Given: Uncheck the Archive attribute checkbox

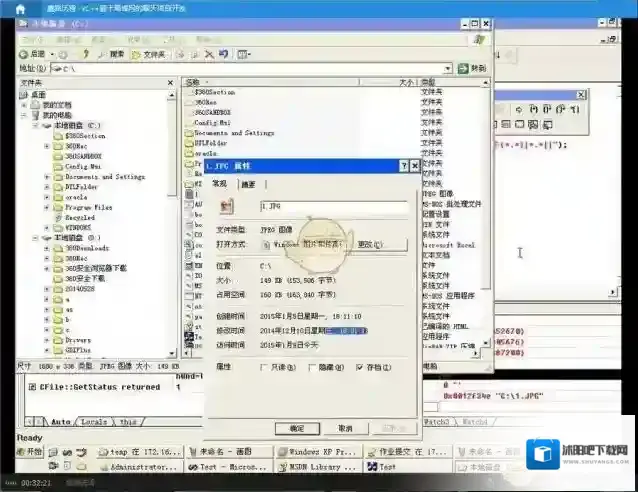Looking at the screenshot, I should pos(360,368).
